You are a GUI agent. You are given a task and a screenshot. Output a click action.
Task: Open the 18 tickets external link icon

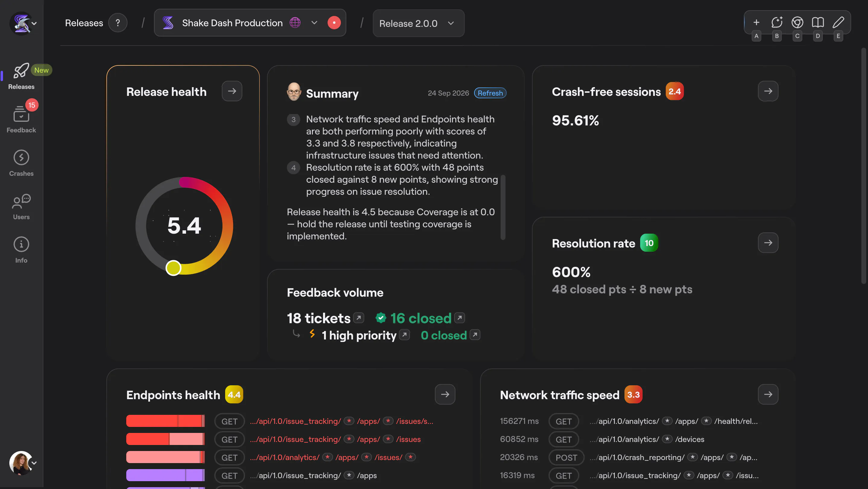pos(359,317)
